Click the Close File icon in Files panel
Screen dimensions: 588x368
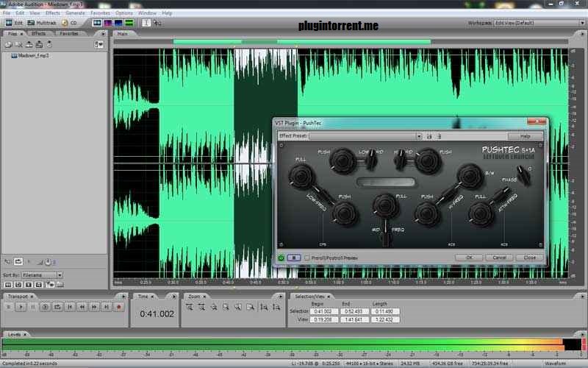pyautogui.click(x=19, y=44)
